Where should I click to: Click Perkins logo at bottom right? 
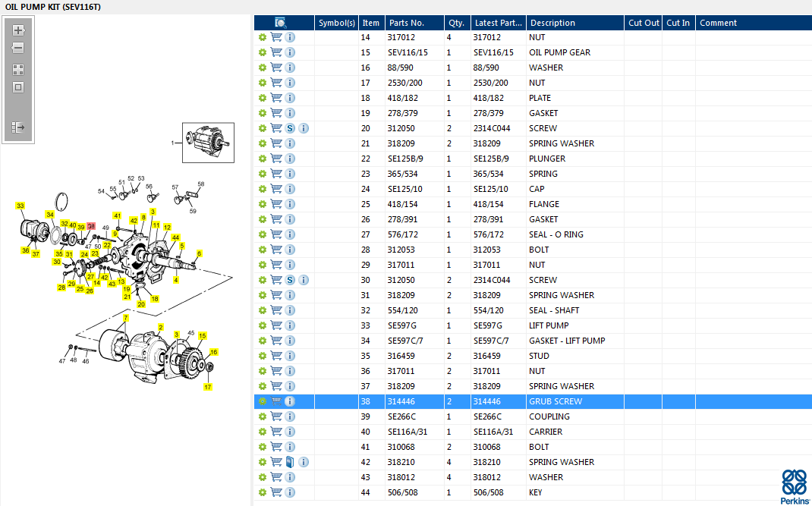pyautogui.click(x=795, y=487)
